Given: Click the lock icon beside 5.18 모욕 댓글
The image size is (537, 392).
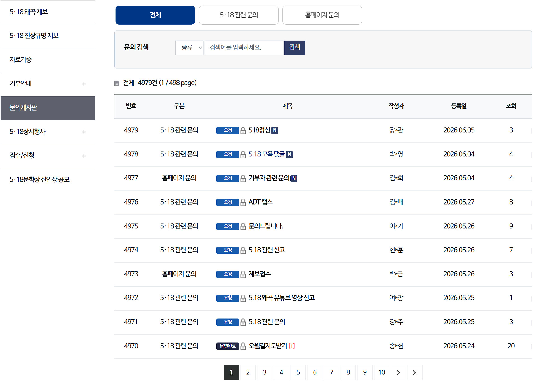Looking at the screenshot, I should coord(243,154).
